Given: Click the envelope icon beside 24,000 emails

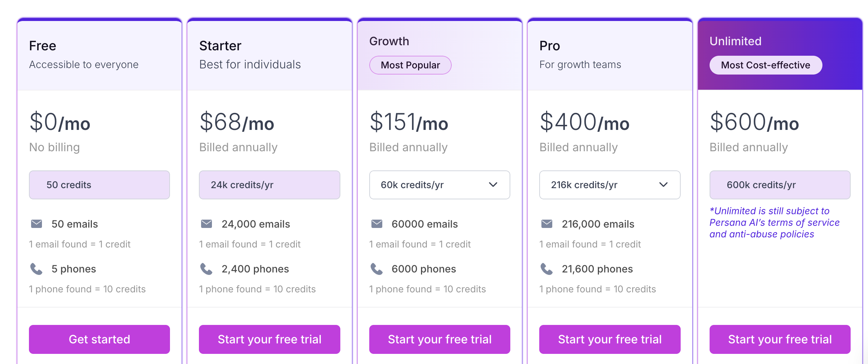Looking at the screenshot, I should [207, 224].
